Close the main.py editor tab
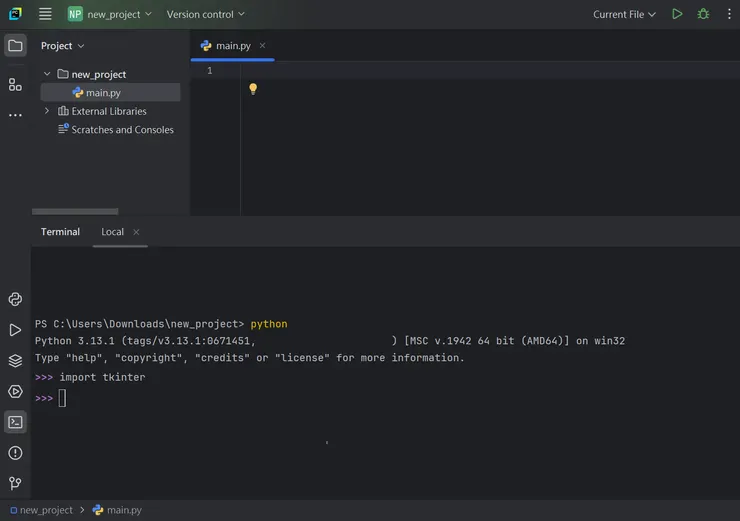Image resolution: width=740 pixels, height=521 pixels. tap(263, 46)
